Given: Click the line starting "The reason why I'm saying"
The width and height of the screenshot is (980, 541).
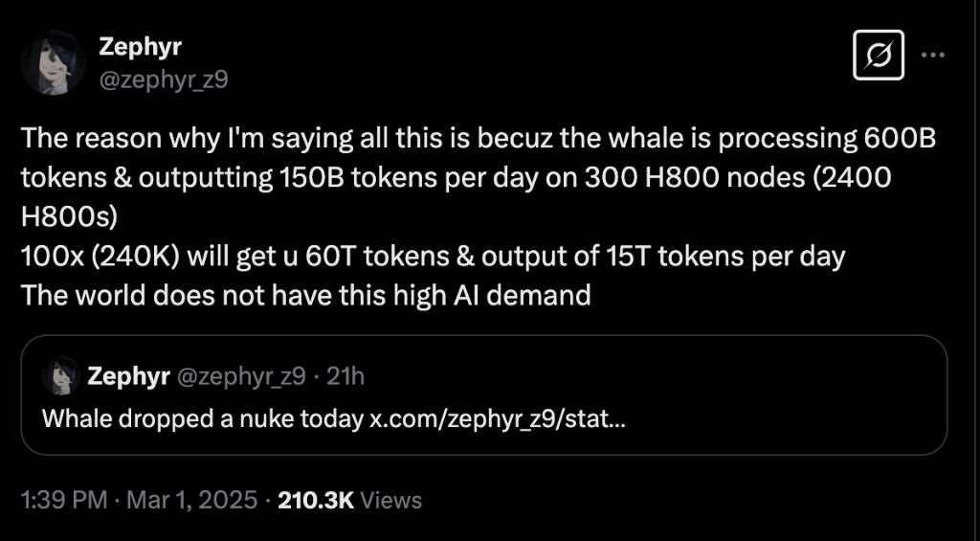Looking at the screenshot, I should pyautogui.click(x=477, y=139).
